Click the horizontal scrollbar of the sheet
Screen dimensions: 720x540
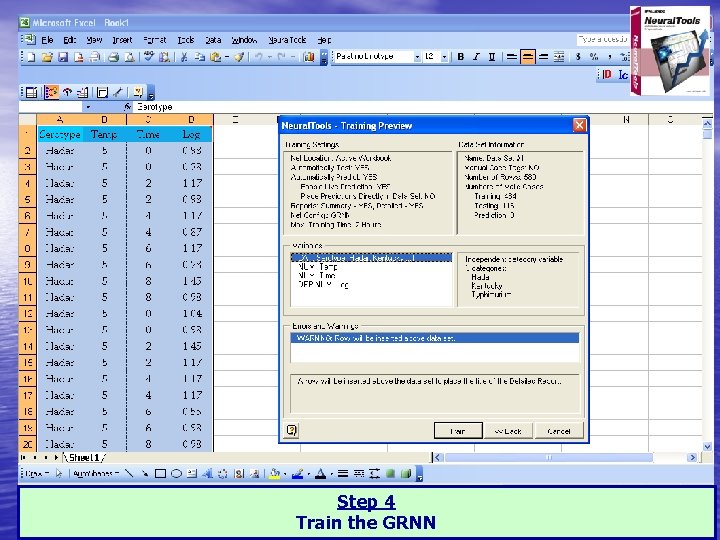549,457
